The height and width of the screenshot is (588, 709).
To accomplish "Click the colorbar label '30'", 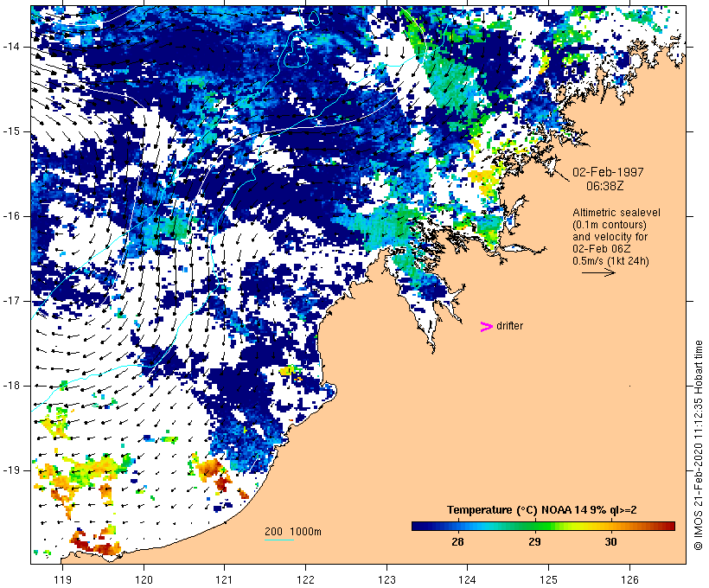I will [610, 542].
